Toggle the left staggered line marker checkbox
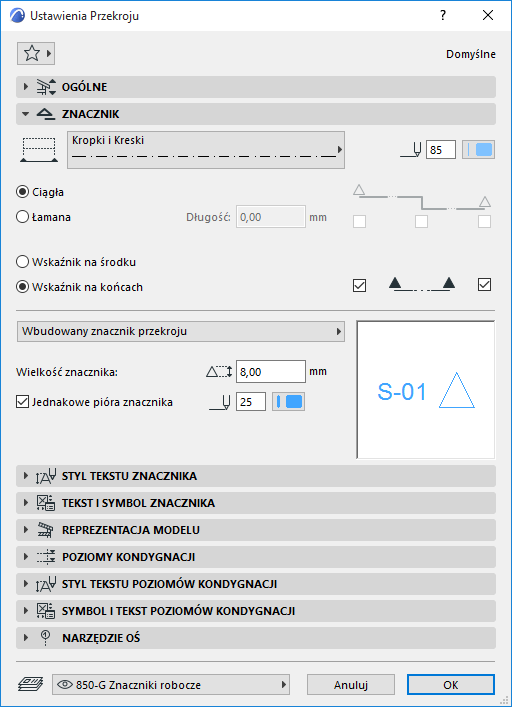 point(359,221)
